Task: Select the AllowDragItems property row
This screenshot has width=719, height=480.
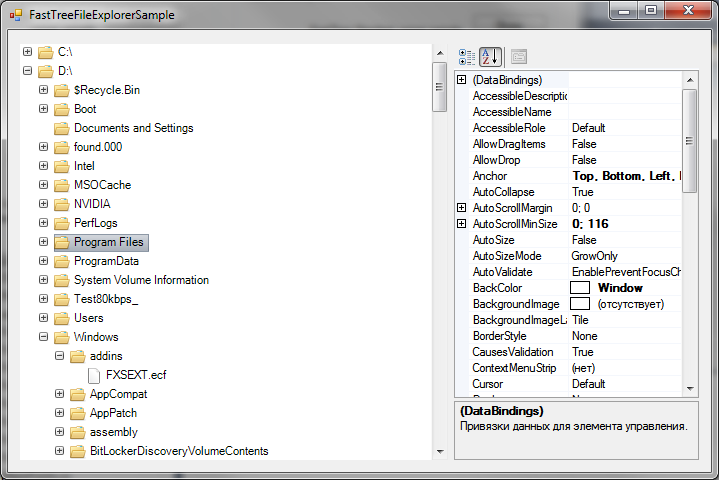Action: 575,144
